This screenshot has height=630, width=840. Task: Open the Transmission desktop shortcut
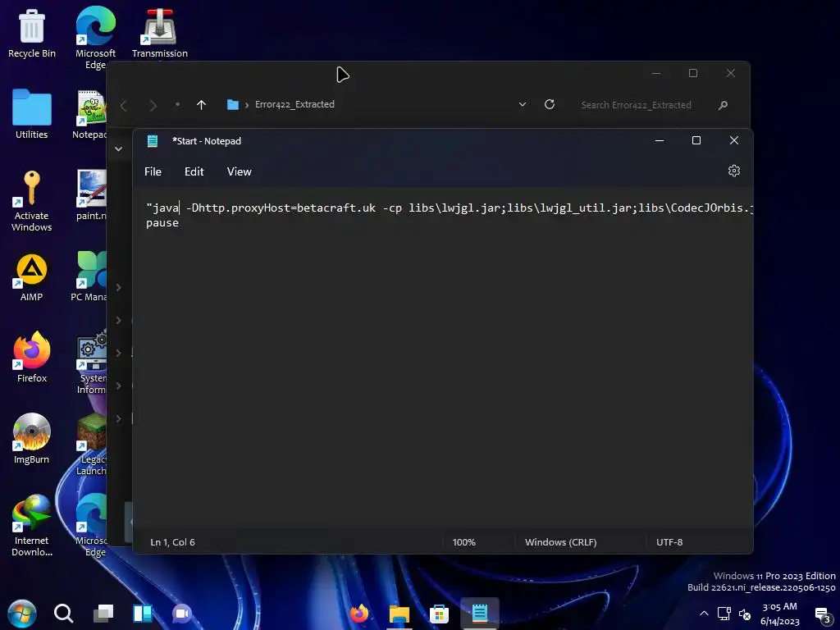pyautogui.click(x=160, y=33)
